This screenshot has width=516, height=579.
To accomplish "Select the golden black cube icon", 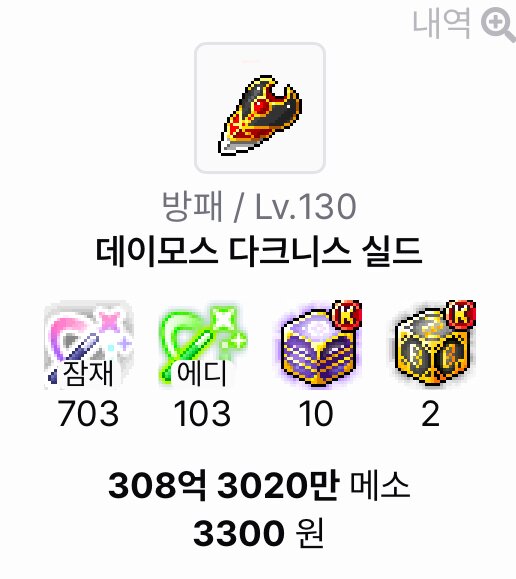I will pyautogui.click(x=435, y=343).
